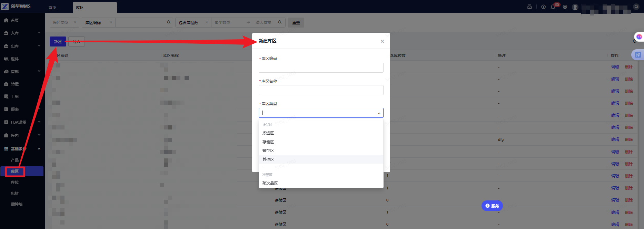Click the dfg remark cell
Image resolution: width=644 pixels, height=229 pixels.
(501, 139)
